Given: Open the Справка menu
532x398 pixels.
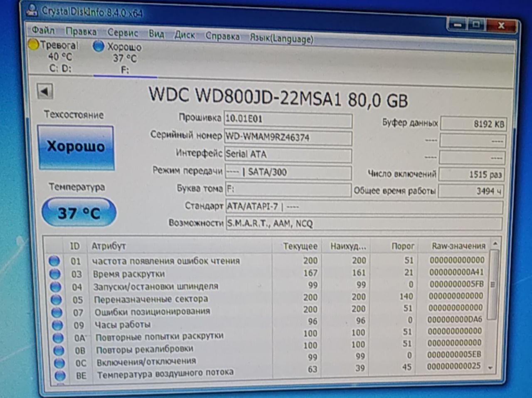Looking at the screenshot, I should (222, 37).
